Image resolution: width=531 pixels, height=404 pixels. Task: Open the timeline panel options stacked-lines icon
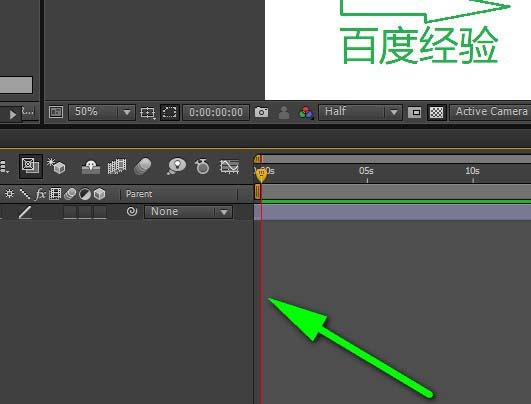(x=4, y=167)
